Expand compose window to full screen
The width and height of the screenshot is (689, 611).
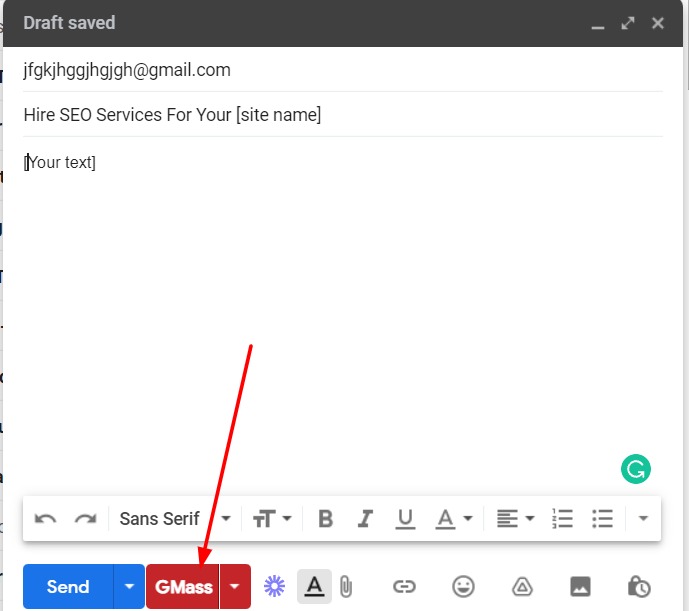(628, 23)
